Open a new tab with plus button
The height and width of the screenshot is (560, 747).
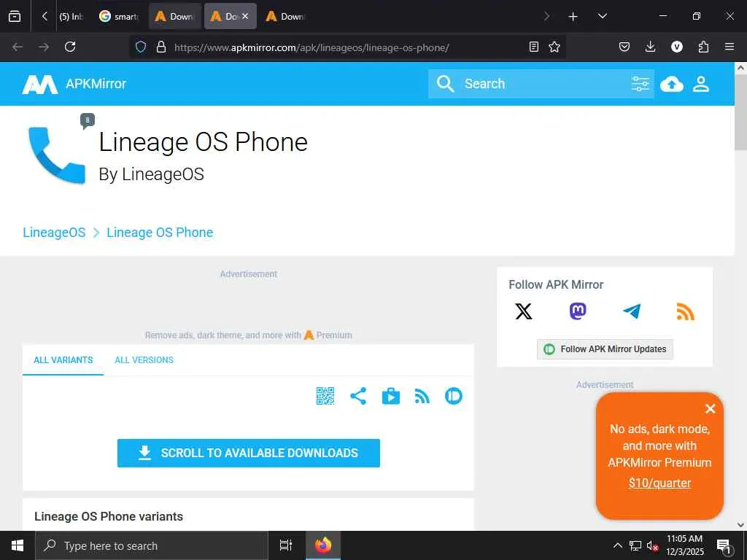coord(573,17)
